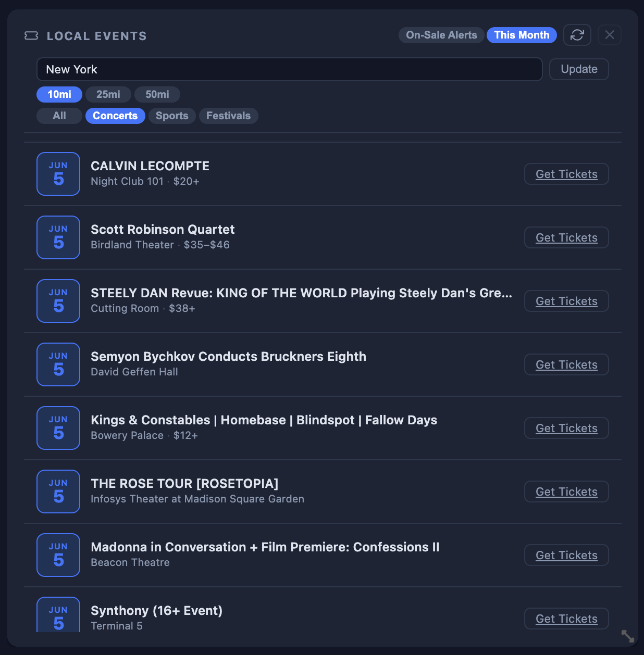Switch to the Festivals category
This screenshot has width=644, height=655.
pos(228,116)
